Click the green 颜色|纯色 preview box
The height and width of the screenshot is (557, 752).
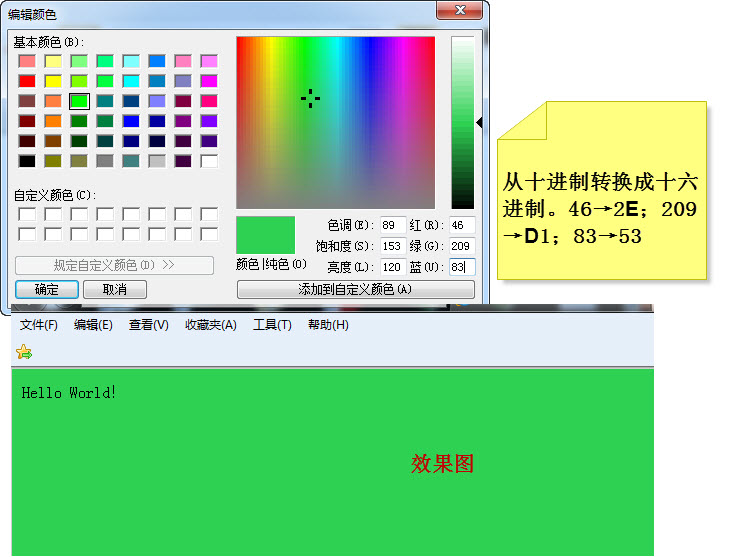[x=265, y=235]
